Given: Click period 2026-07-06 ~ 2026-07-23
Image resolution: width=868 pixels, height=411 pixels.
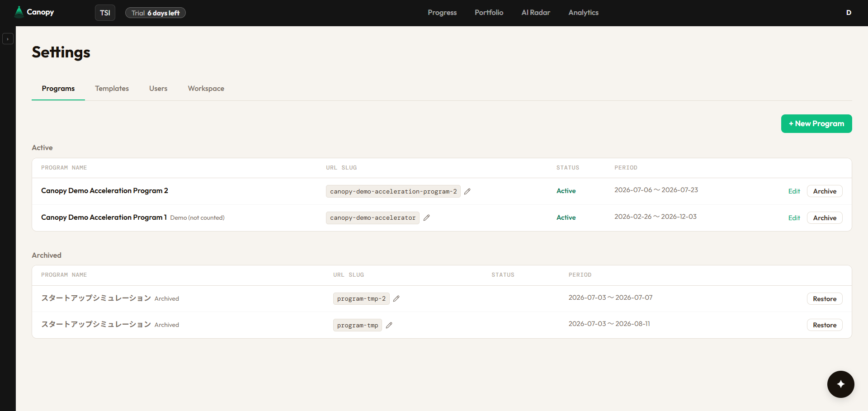Looking at the screenshot, I should click(656, 190).
